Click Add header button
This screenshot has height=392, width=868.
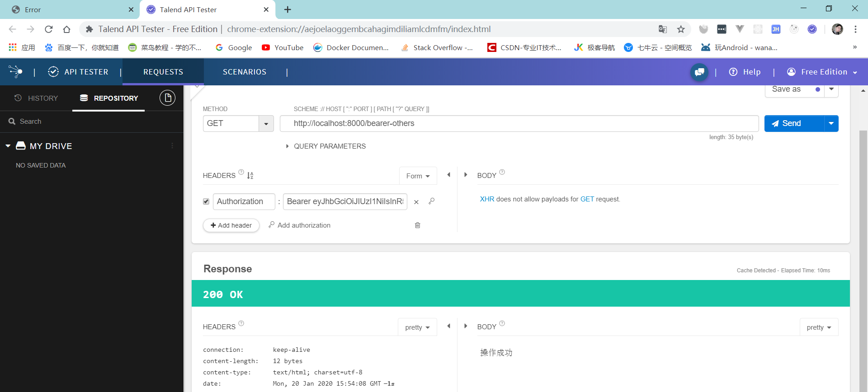tap(231, 225)
